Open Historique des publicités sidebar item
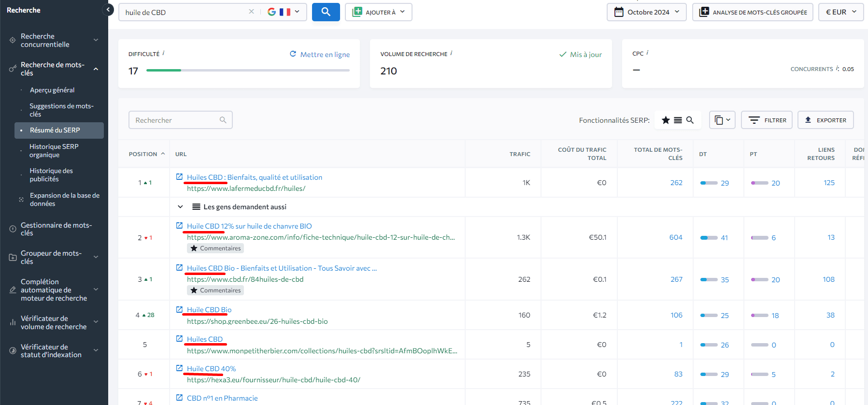This screenshot has width=868, height=405. (51, 175)
